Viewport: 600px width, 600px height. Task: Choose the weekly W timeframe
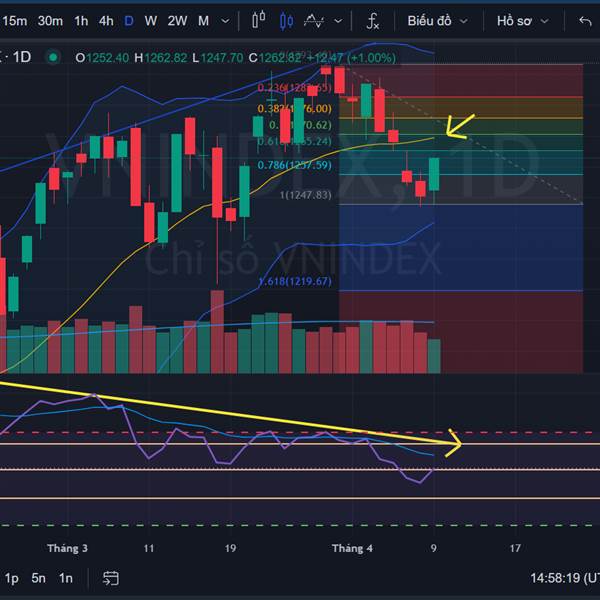click(x=151, y=21)
